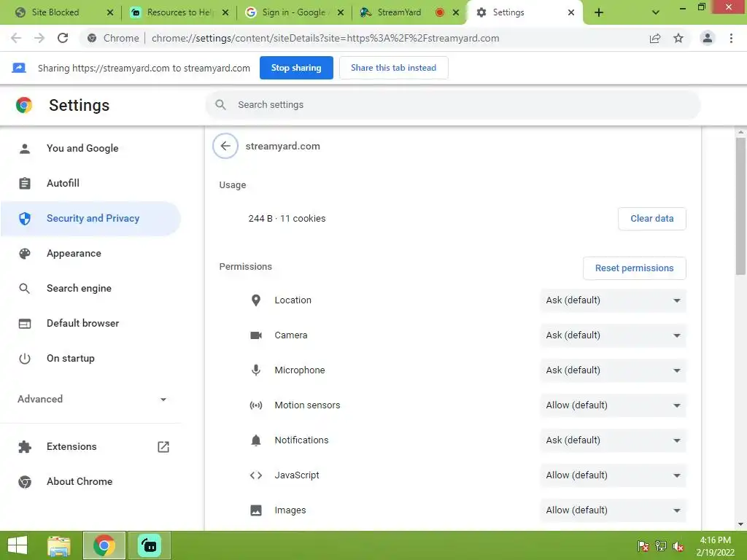Viewport: 747px width, 560px height.
Task: Click the Extensions external link icon
Action: point(163,447)
